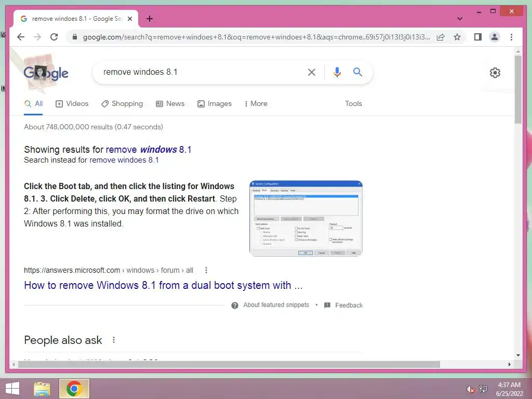Click the vertical scrollbar thumb

click(518, 89)
